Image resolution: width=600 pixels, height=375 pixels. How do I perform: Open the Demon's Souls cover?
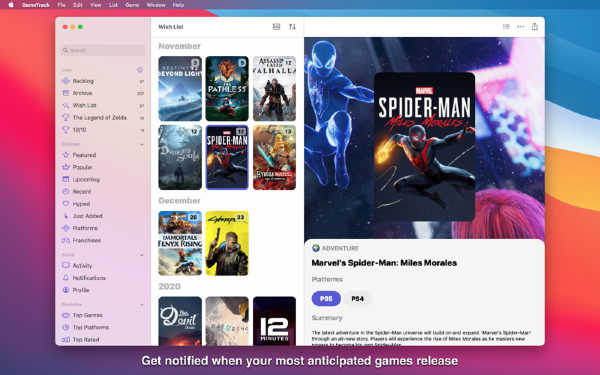pyautogui.click(x=180, y=157)
